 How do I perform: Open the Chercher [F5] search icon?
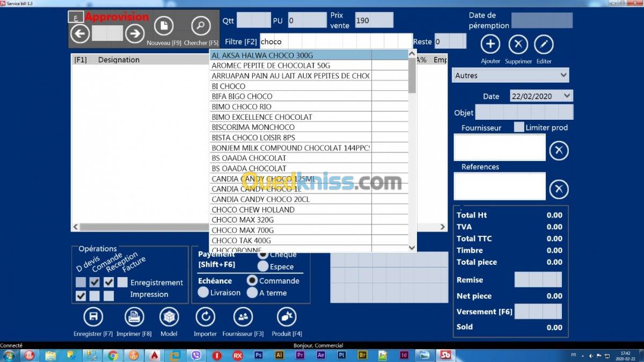click(201, 26)
